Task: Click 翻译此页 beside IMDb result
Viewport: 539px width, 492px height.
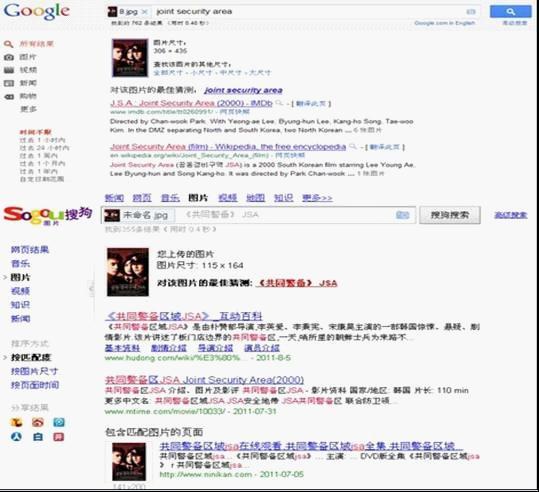Action: tap(311, 103)
